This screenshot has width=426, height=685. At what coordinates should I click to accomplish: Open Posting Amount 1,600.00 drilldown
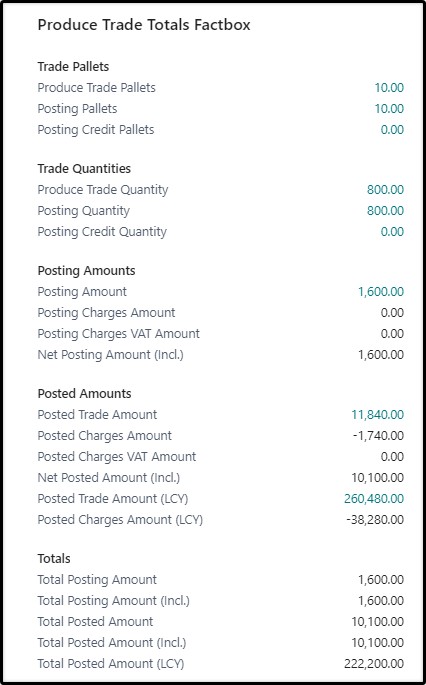pos(381,292)
